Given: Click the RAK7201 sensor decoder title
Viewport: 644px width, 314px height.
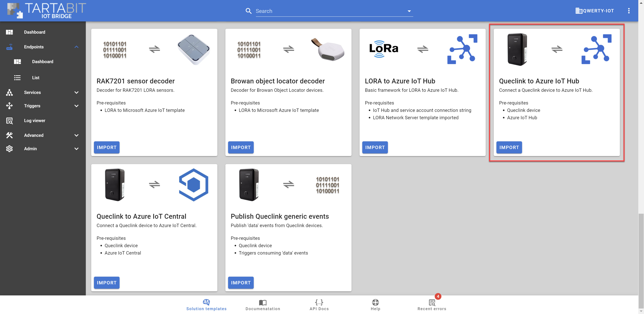Looking at the screenshot, I should (x=136, y=81).
